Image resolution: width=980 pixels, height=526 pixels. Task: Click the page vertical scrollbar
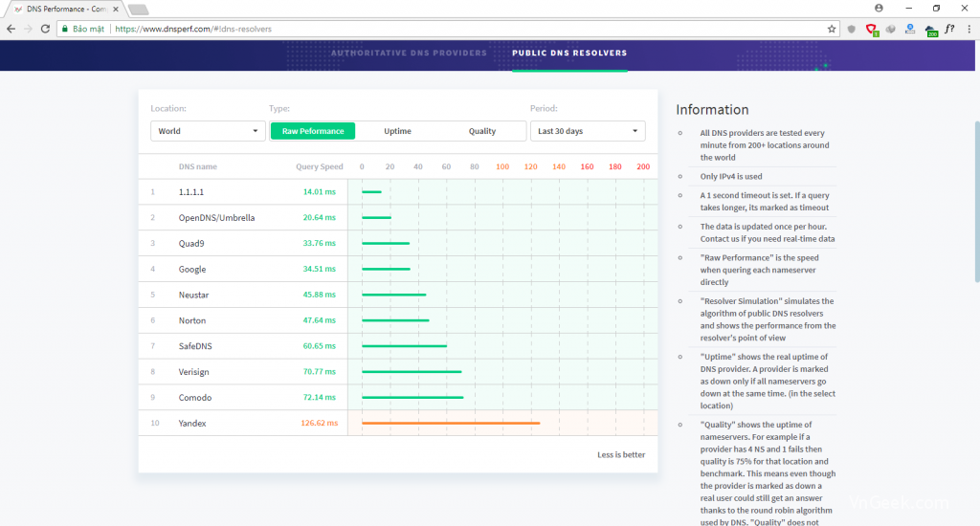(x=976, y=201)
